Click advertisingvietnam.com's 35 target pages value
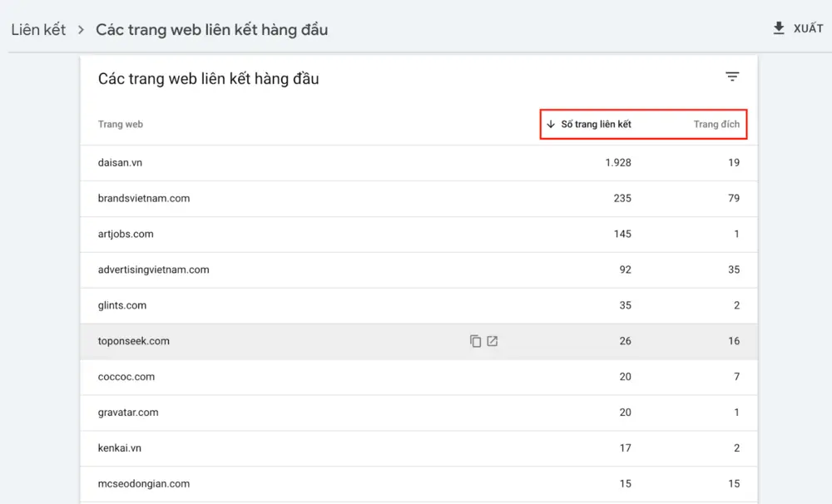This screenshot has height=504, width=832. [734, 269]
